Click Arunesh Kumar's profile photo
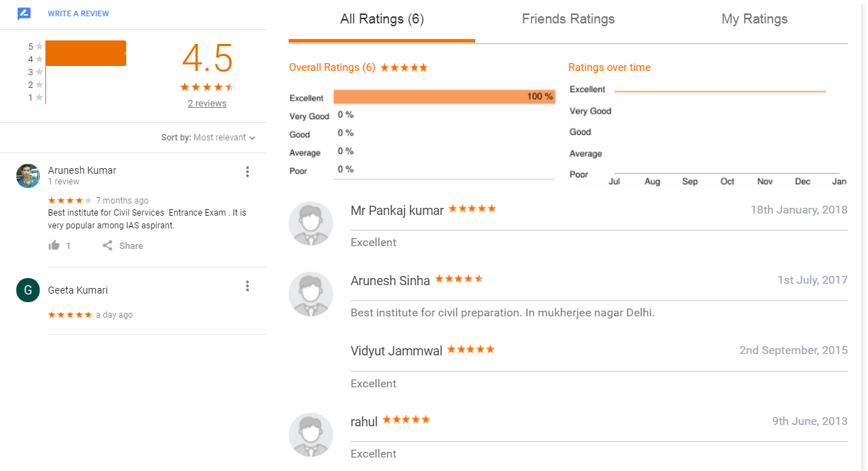Screen dimensions: 868x471 [28, 176]
